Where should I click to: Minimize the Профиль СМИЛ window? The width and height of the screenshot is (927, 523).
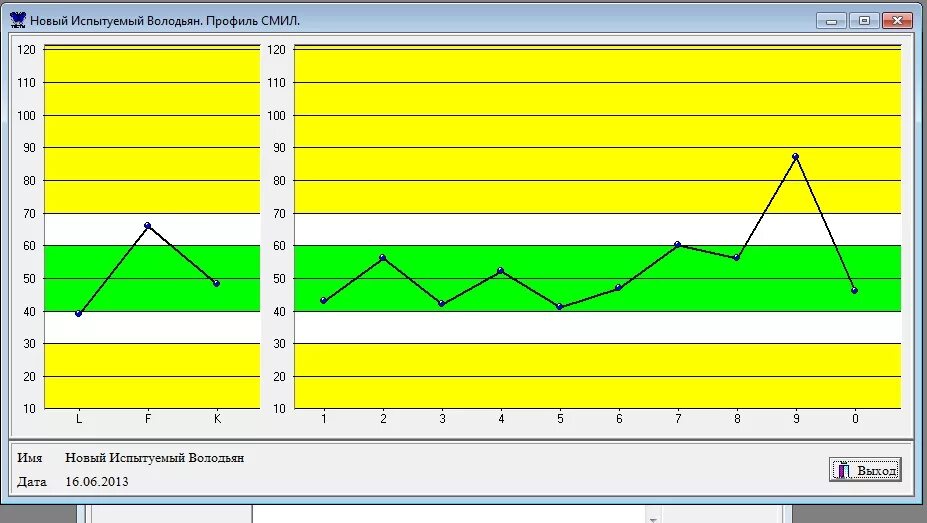coord(831,21)
